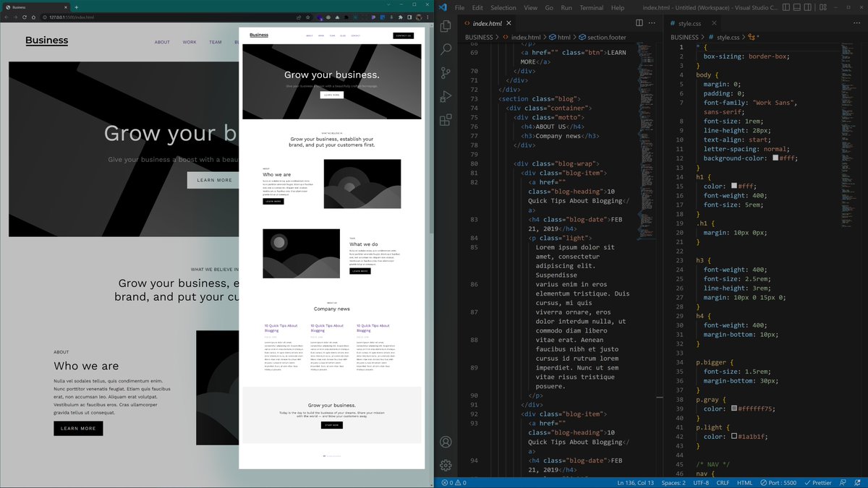Open the Go menu
This screenshot has width=868, height=488.
point(549,7)
